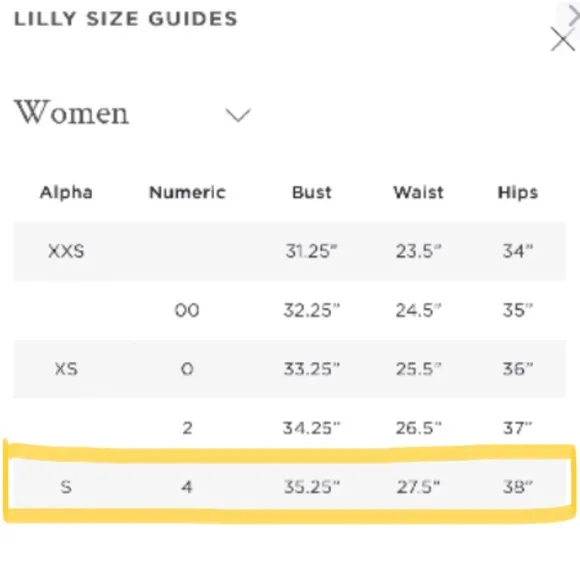Click the Lilly Size Guides heading

[125, 19]
